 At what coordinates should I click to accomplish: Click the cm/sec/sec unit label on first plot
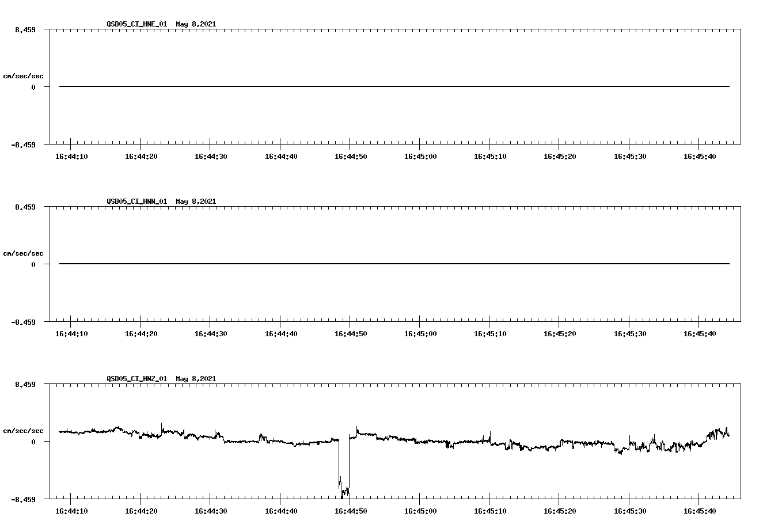(23, 75)
